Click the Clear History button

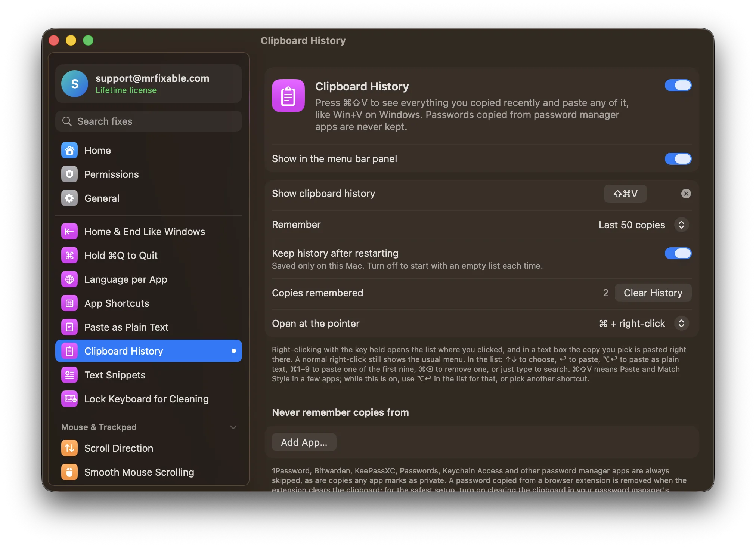653,293
